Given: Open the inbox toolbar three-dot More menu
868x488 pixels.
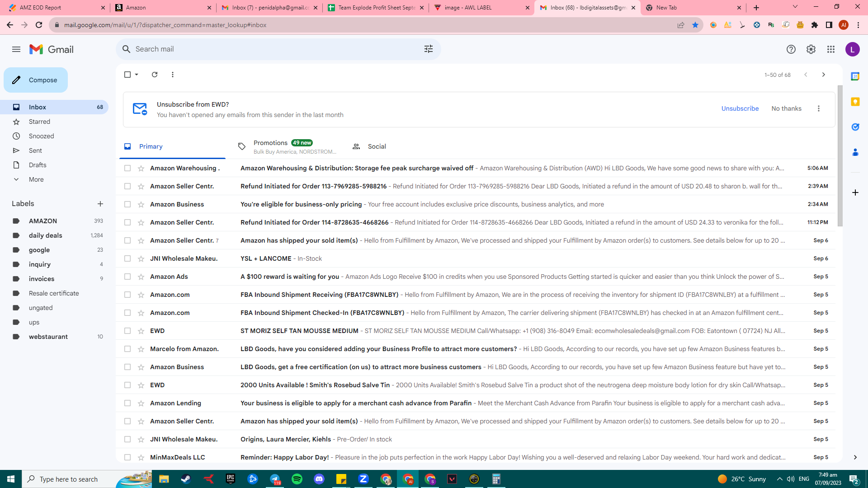Looking at the screenshot, I should [173, 75].
